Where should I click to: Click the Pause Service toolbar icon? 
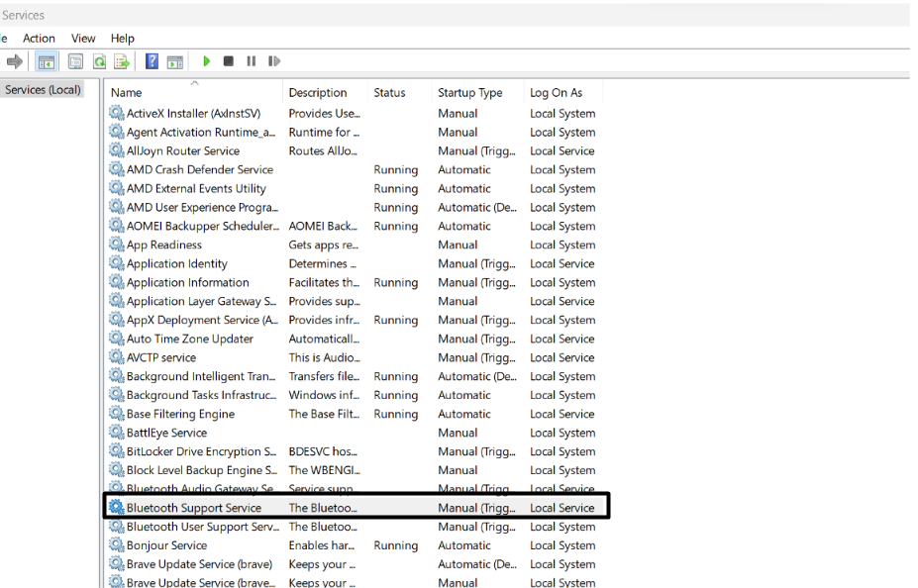(252, 61)
